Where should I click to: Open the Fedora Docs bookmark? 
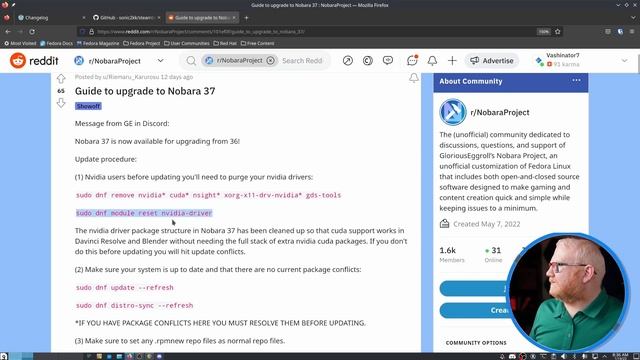[56, 43]
